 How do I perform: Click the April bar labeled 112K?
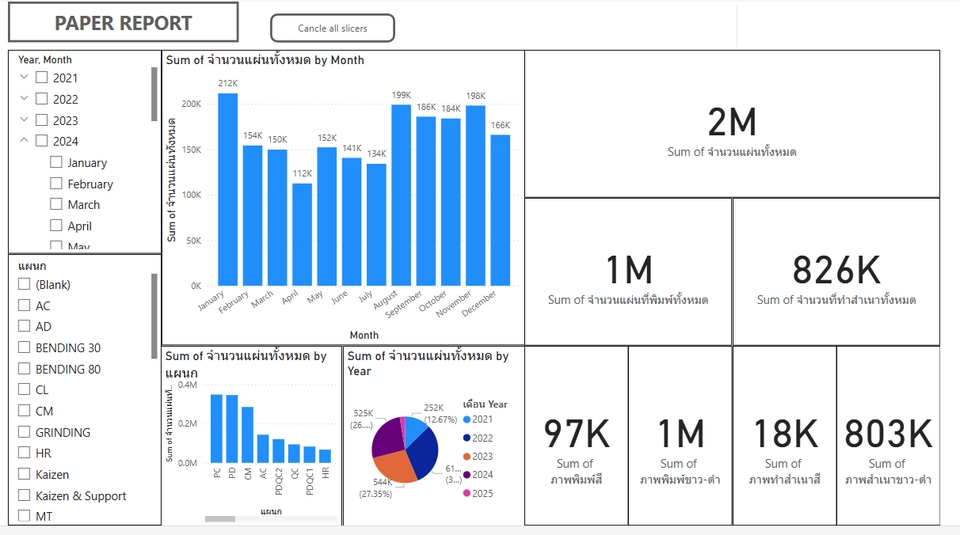tap(302, 234)
